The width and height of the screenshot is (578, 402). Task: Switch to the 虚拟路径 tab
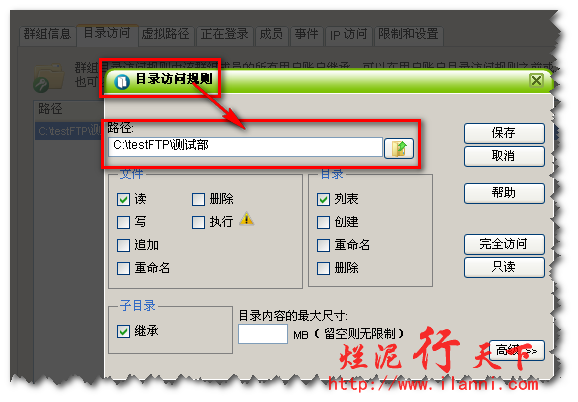(x=166, y=35)
